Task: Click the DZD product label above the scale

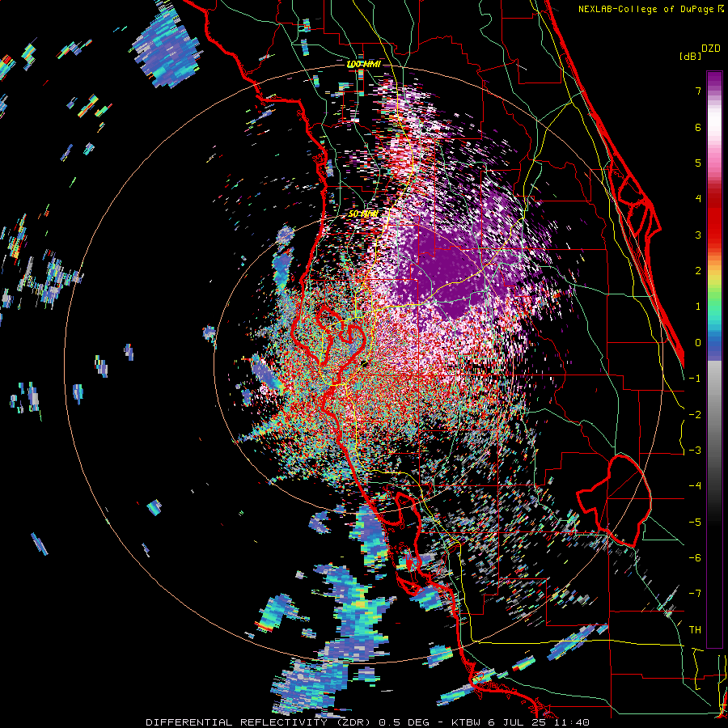Action: [x=710, y=48]
